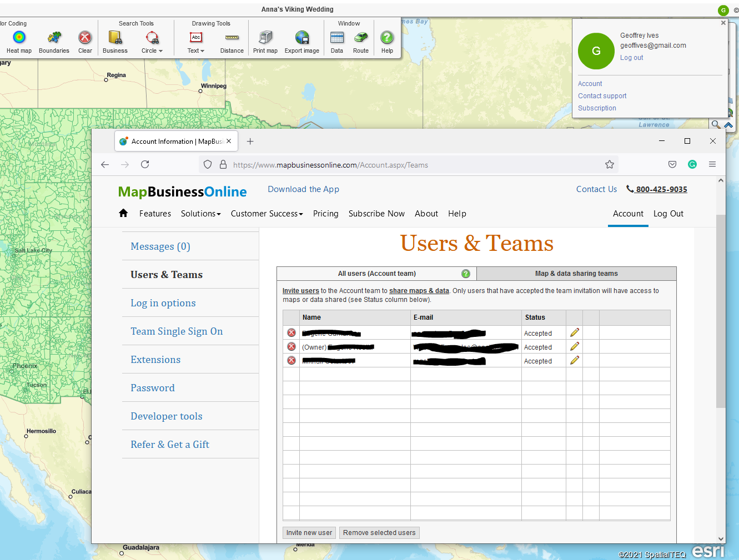Click the Invite users link

300,291
